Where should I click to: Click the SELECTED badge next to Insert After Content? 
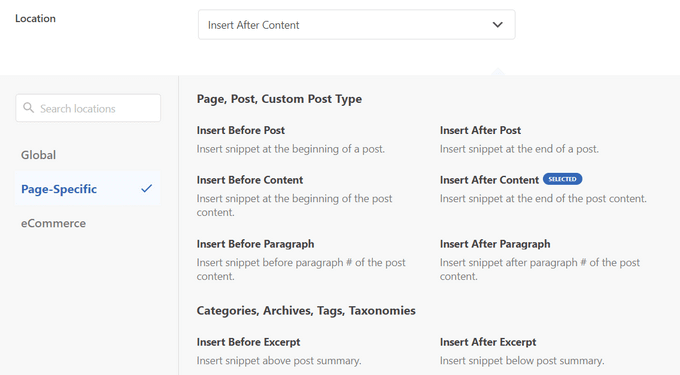[562, 179]
